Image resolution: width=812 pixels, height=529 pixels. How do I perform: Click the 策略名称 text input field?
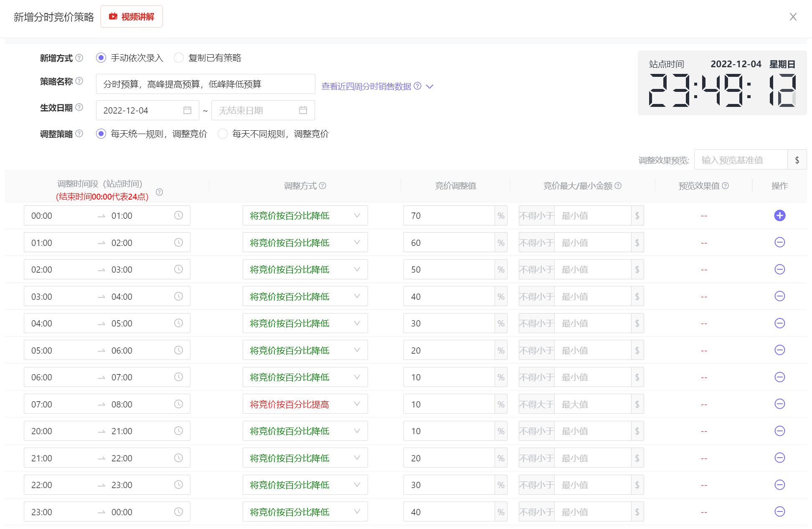point(205,84)
